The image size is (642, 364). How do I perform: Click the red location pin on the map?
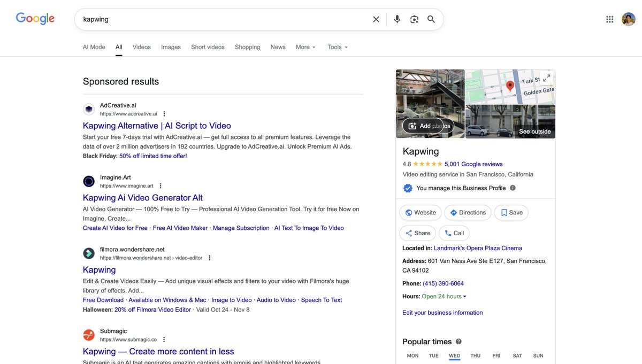pos(510,86)
